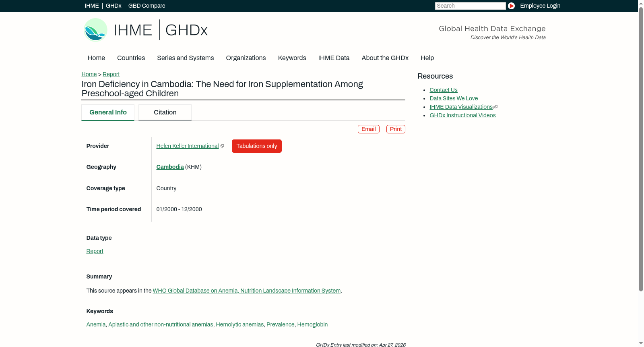Image resolution: width=644 pixels, height=347 pixels.
Task: Click the Print button
Action: pos(396,129)
